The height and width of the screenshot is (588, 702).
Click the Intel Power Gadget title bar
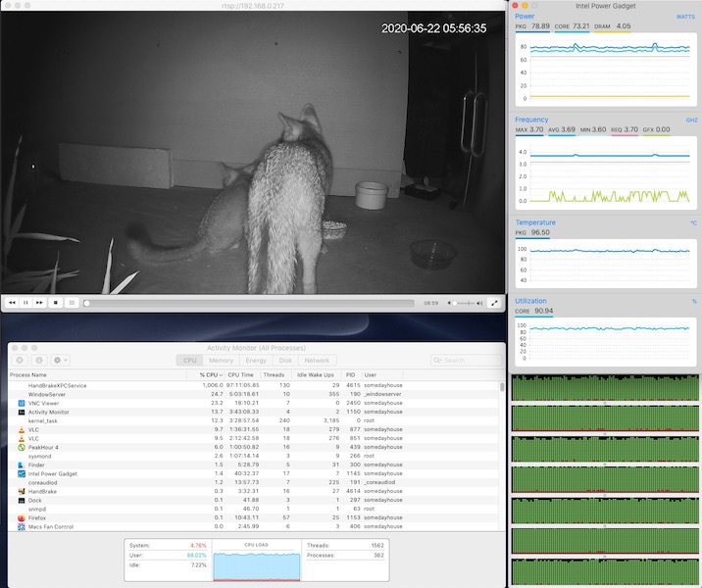(605, 6)
